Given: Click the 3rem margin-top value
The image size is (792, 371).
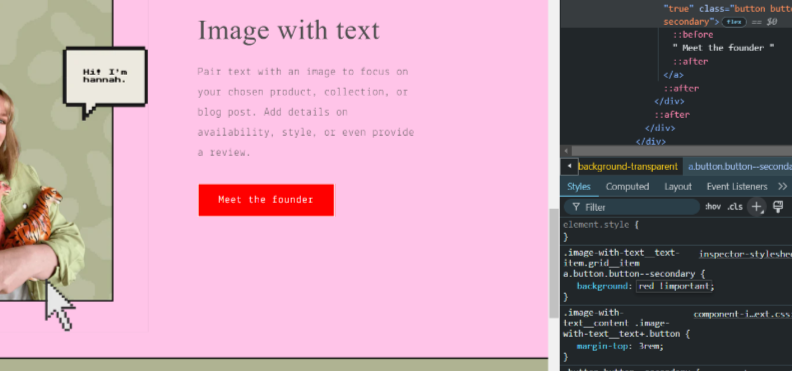Looking at the screenshot, I should click(x=649, y=346).
